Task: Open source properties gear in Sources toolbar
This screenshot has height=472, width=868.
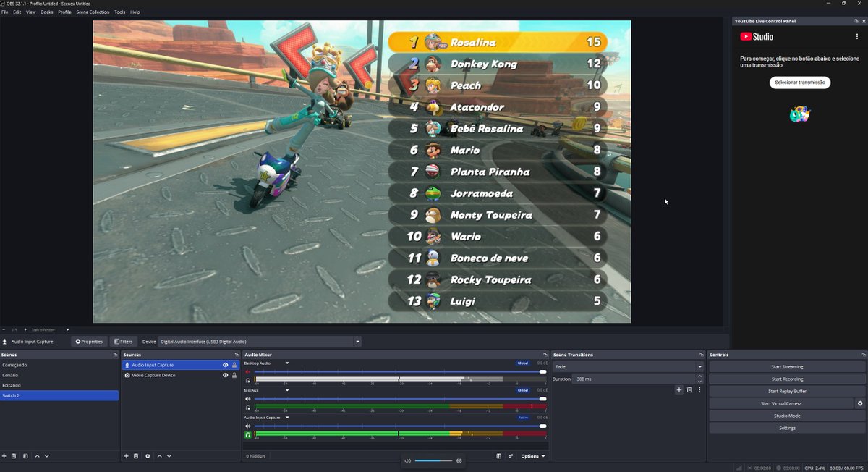Action: pyautogui.click(x=148, y=456)
